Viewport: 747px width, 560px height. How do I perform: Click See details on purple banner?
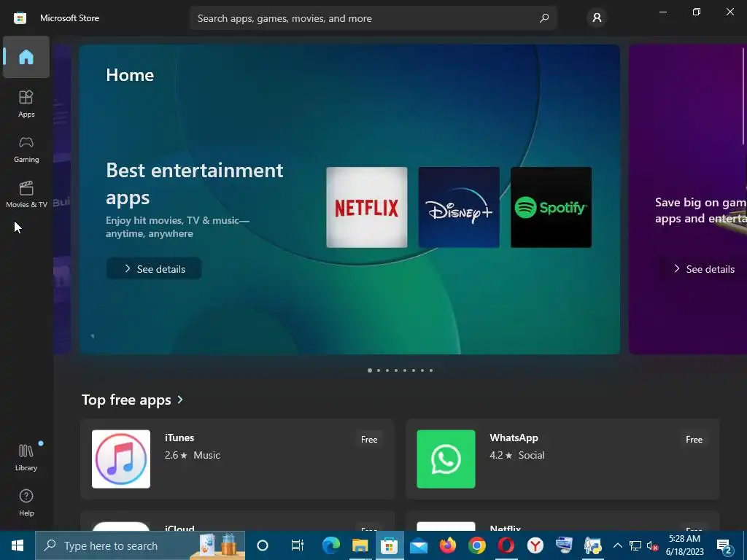click(x=704, y=269)
